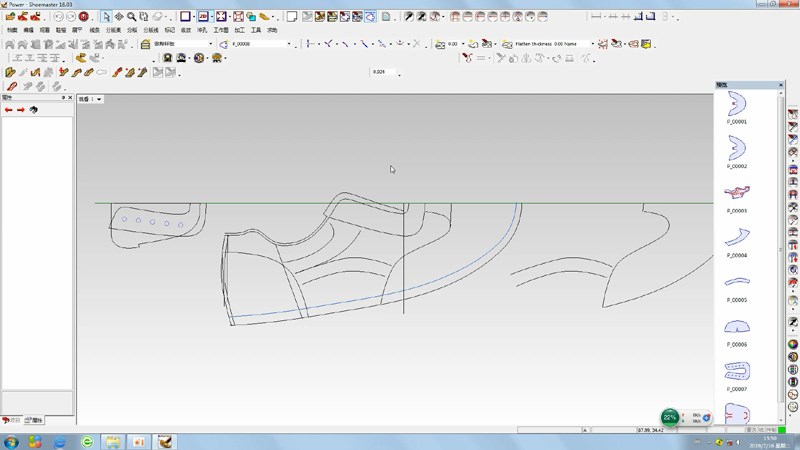Screen dimensions: 800x450
Task: Click the magnifier zoom tool
Action: coord(132,17)
